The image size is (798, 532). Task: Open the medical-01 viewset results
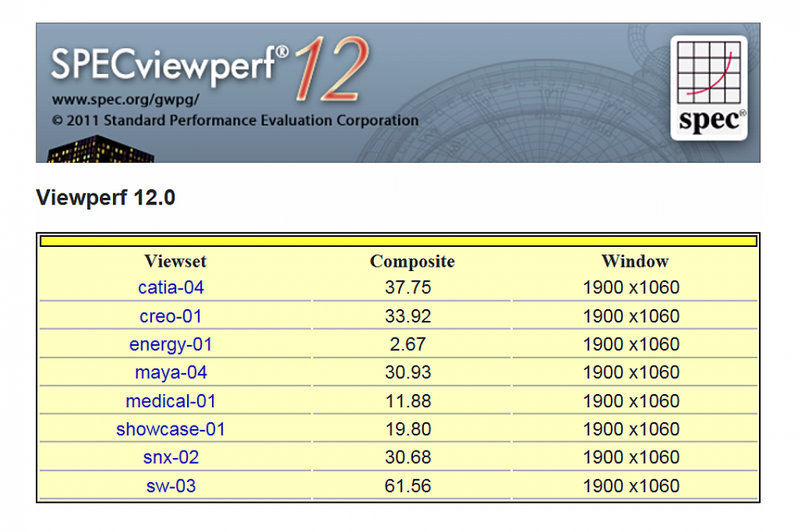(x=170, y=401)
